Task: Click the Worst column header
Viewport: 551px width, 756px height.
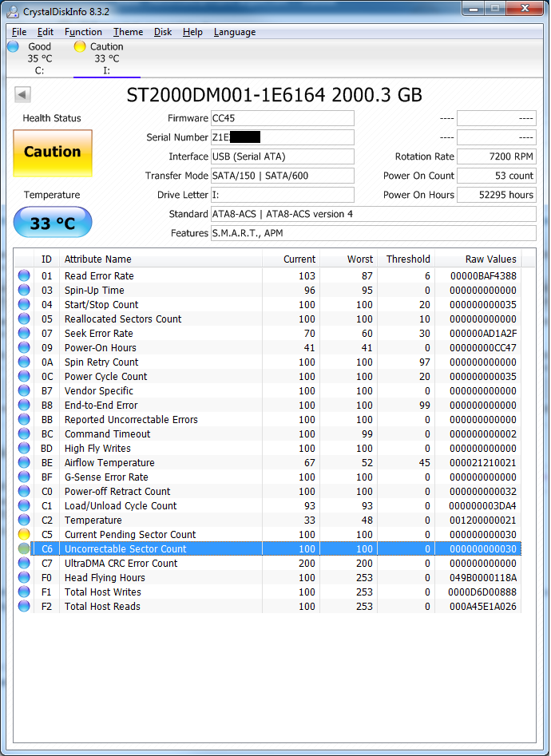Action: (348, 259)
